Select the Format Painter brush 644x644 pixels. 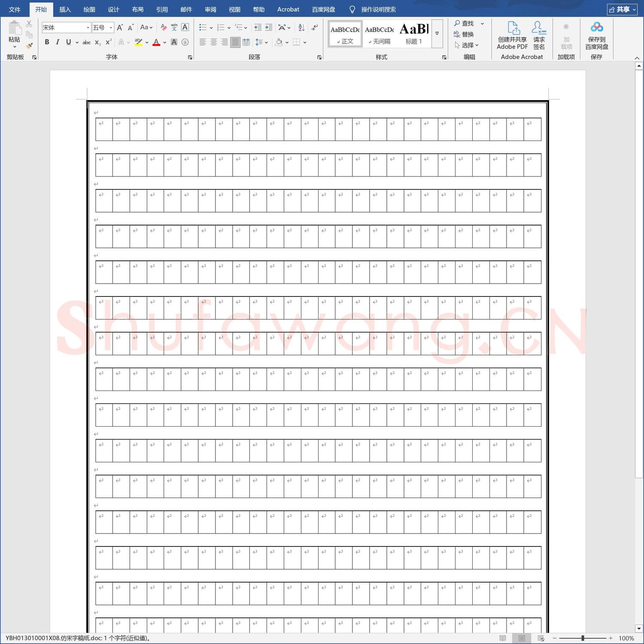click(x=29, y=46)
